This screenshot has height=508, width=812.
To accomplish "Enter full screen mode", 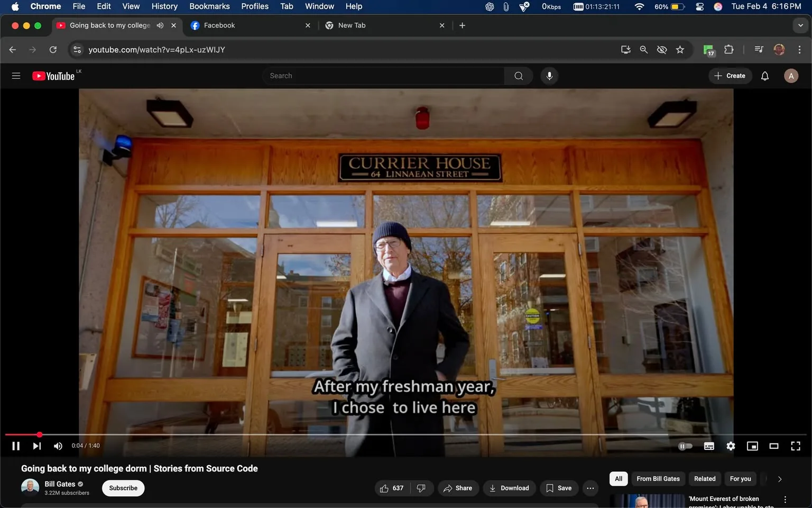I will coord(795,446).
